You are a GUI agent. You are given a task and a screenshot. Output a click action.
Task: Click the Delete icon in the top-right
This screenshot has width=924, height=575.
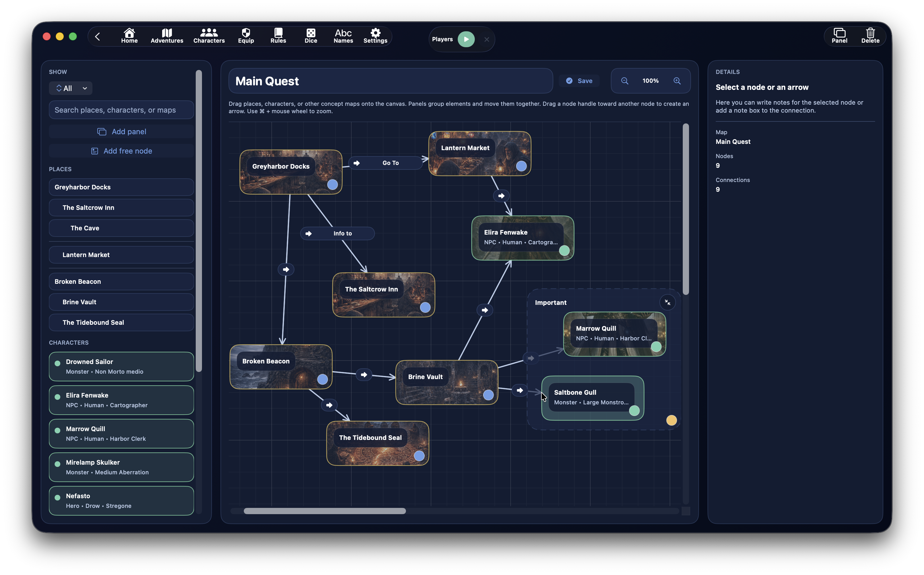tap(870, 35)
